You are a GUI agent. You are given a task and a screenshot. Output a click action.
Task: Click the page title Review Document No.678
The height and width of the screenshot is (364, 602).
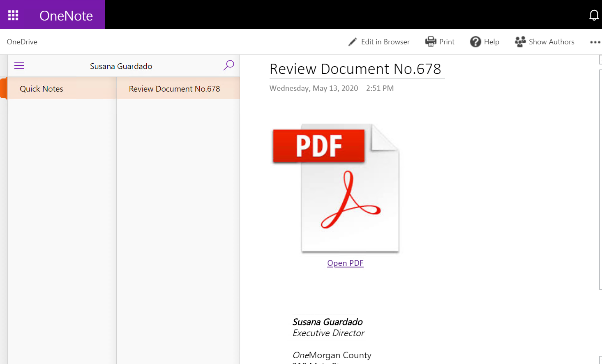(355, 69)
